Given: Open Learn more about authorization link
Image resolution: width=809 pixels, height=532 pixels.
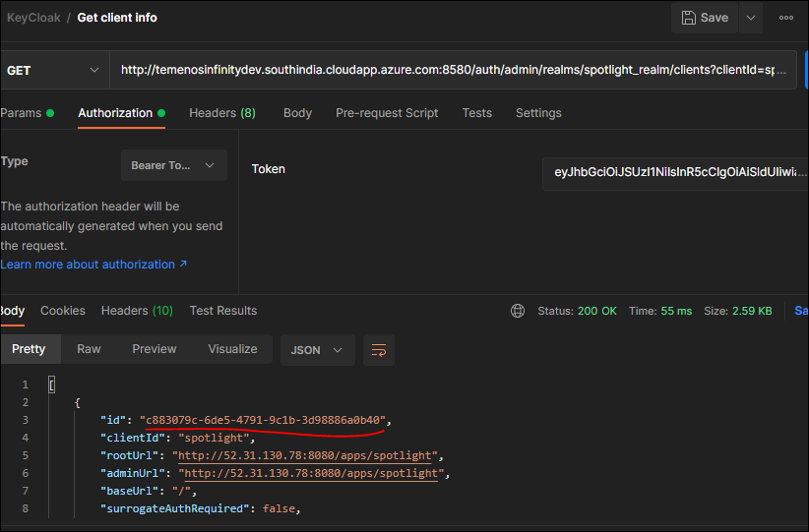Looking at the screenshot, I should [93, 265].
